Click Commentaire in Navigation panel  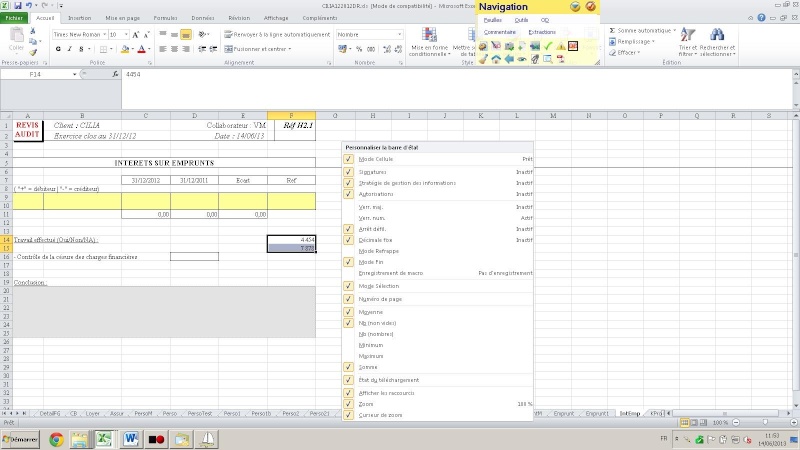tap(499, 32)
